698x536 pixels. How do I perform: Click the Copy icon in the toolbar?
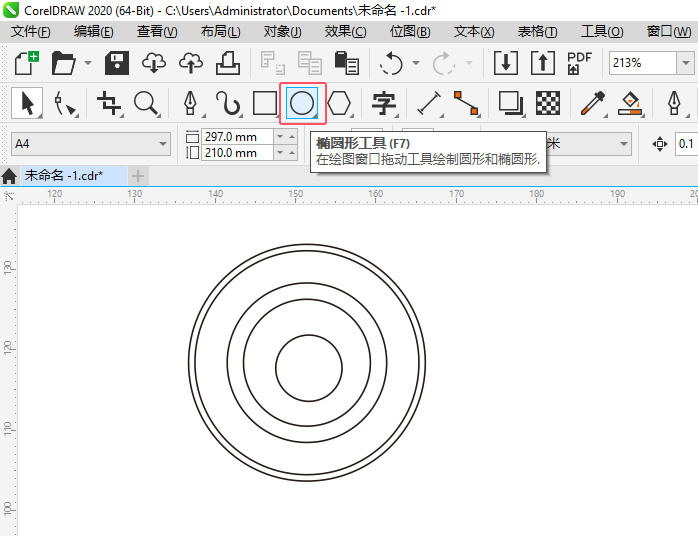pyautogui.click(x=309, y=63)
